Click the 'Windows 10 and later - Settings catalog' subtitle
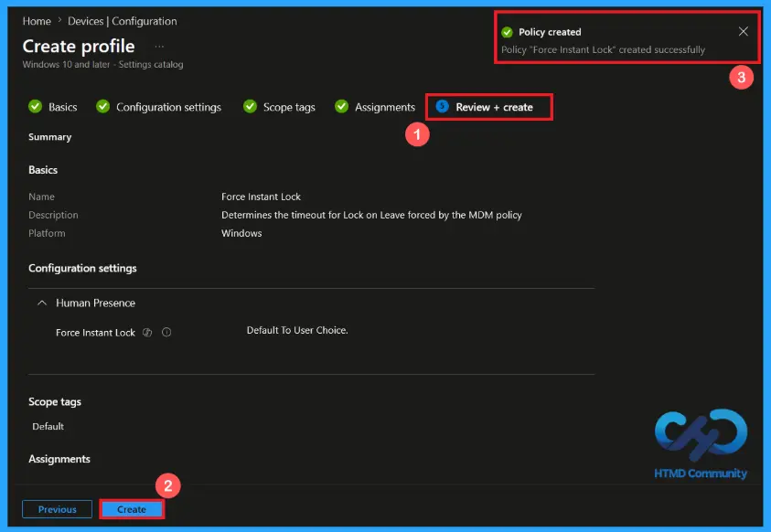The image size is (771, 532). point(102,64)
